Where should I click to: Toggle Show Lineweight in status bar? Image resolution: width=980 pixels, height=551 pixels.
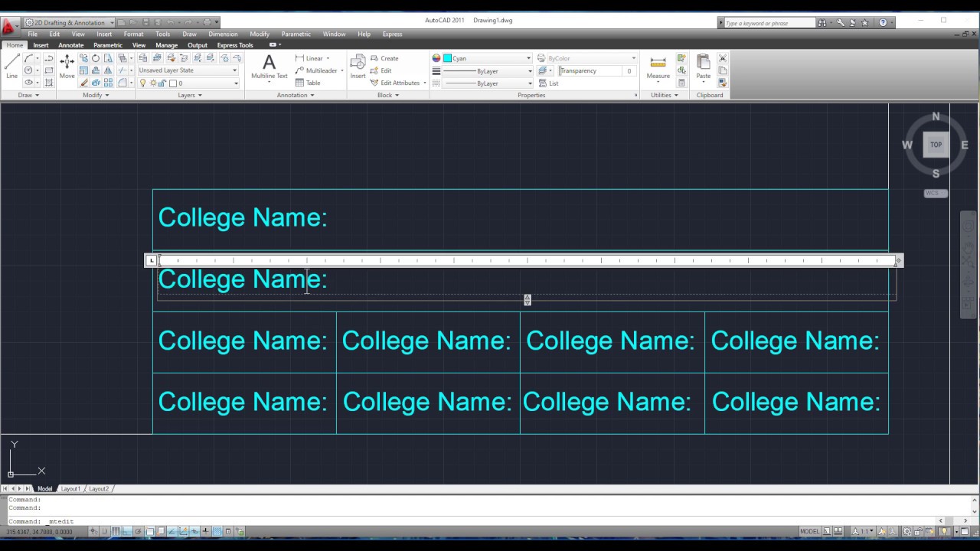205,531
